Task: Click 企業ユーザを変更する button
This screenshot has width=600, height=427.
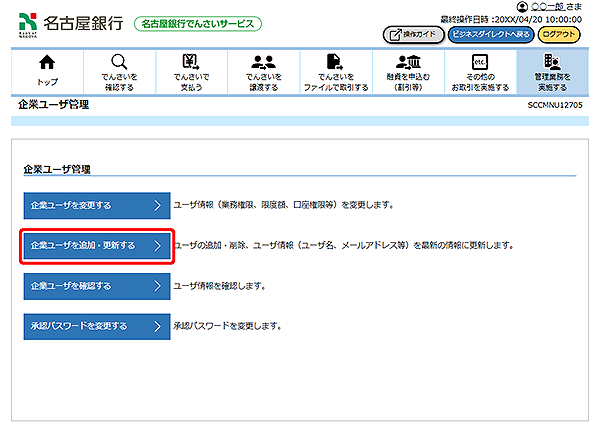Action: click(x=97, y=205)
